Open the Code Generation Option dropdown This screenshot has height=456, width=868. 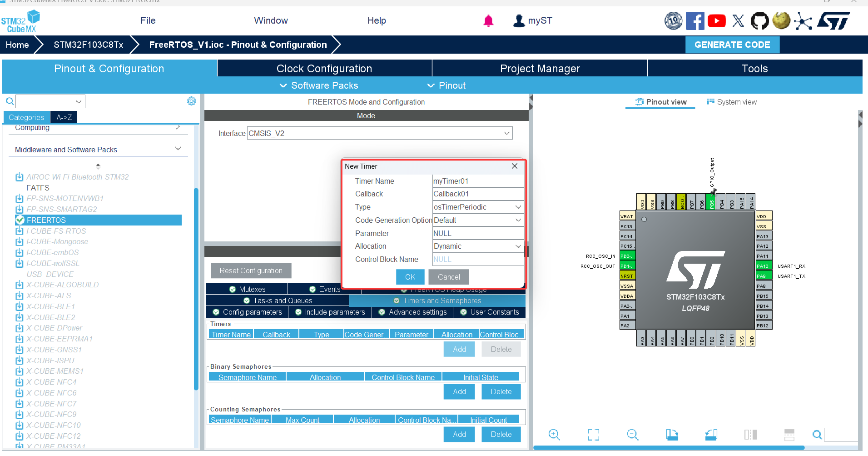click(478, 220)
